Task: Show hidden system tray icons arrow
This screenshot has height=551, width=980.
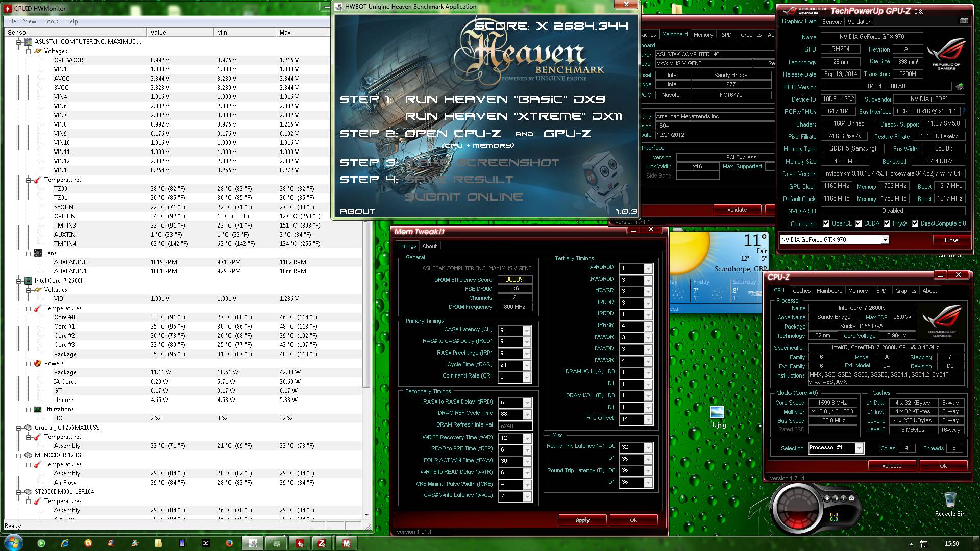Action: (x=911, y=544)
